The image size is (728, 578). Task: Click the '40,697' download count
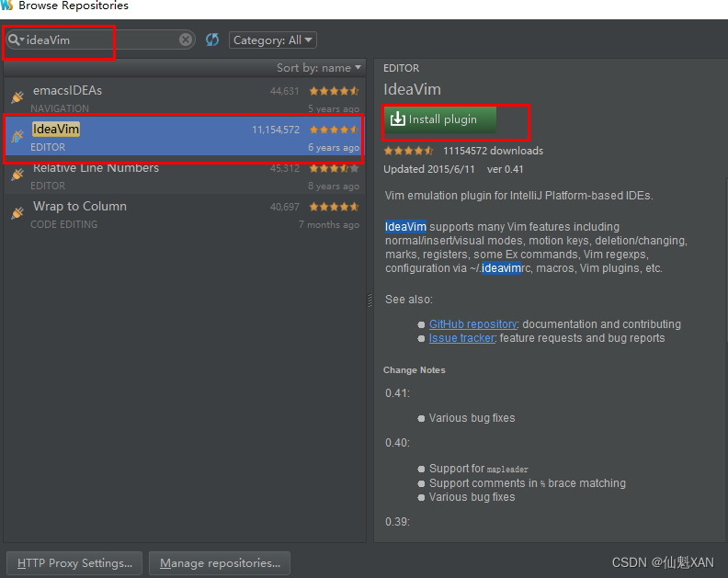(x=285, y=207)
